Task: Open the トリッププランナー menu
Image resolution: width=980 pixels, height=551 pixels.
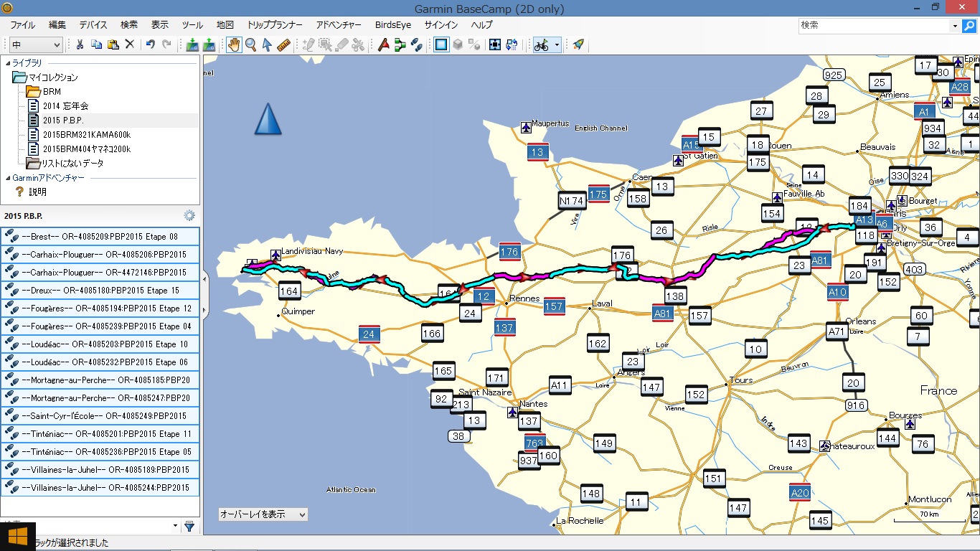Action: click(x=275, y=24)
